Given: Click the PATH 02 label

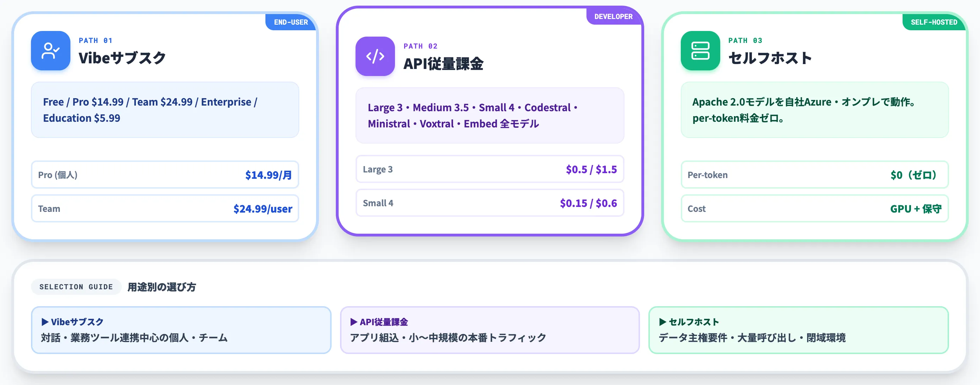Looking at the screenshot, I should point(420,46).
